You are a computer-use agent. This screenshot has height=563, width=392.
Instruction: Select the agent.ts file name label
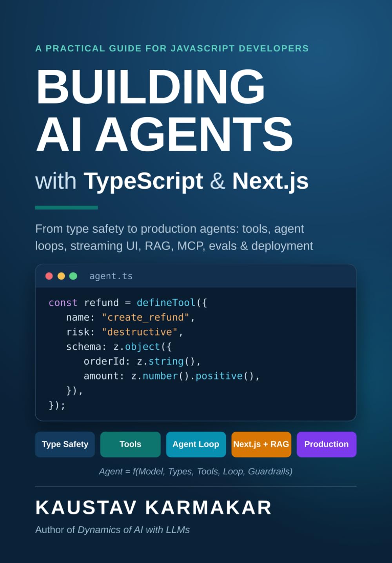[111, 276]
